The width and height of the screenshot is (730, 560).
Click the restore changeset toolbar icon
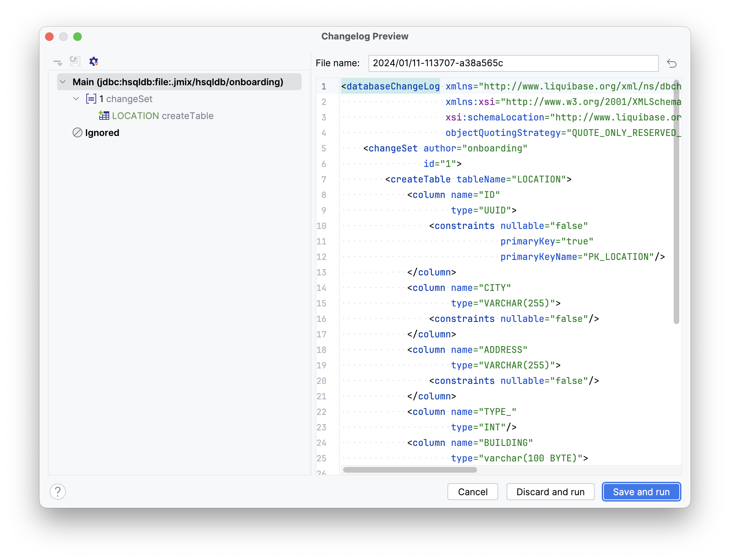coord(75,61)
